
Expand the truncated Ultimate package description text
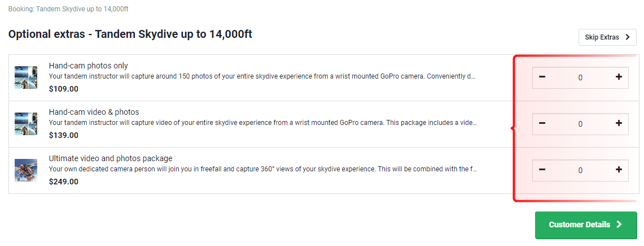(x=263, y=169)
